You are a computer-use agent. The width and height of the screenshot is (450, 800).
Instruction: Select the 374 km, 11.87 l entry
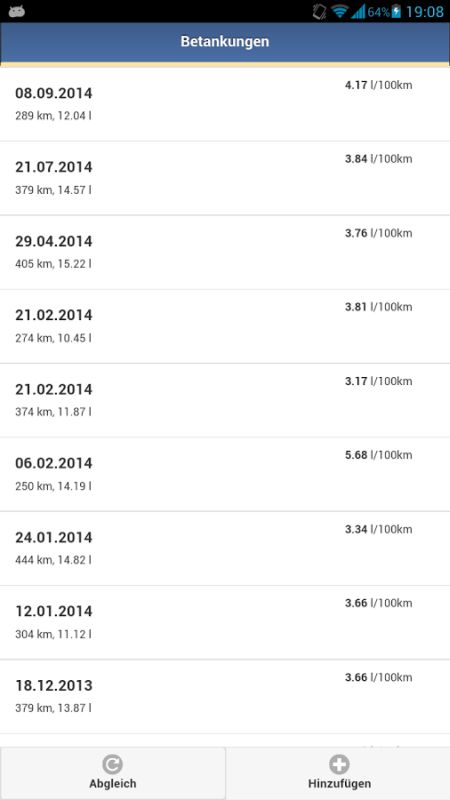[225, 400]
